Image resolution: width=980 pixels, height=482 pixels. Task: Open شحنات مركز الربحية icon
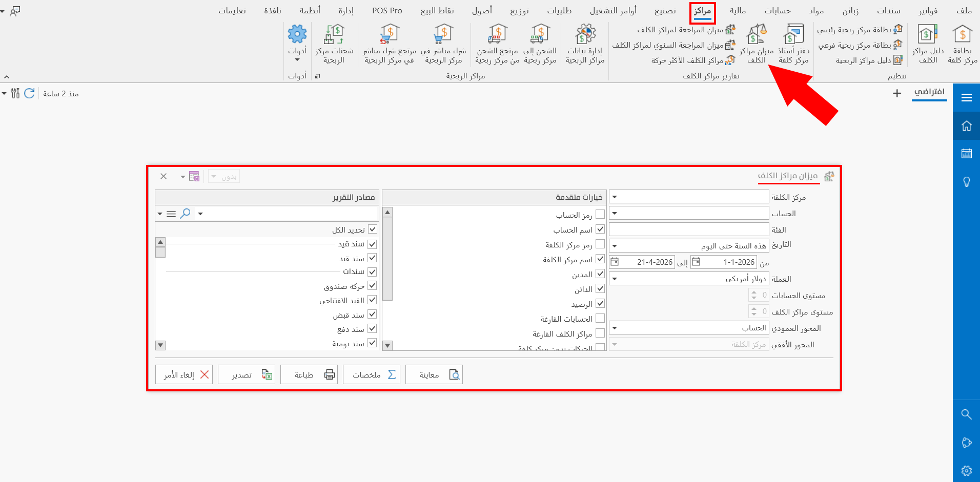click(x=334, y=44)
